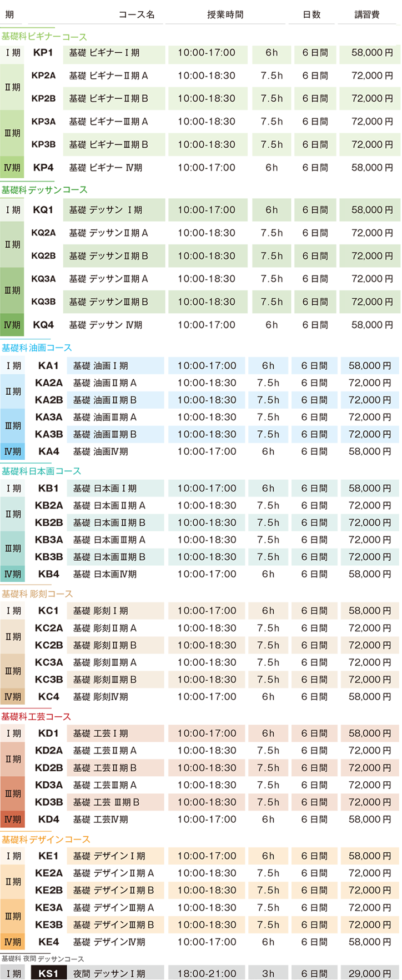Click the 3h hours cell
The height and width of the screenshot is (980, 402).
(268, 973)
